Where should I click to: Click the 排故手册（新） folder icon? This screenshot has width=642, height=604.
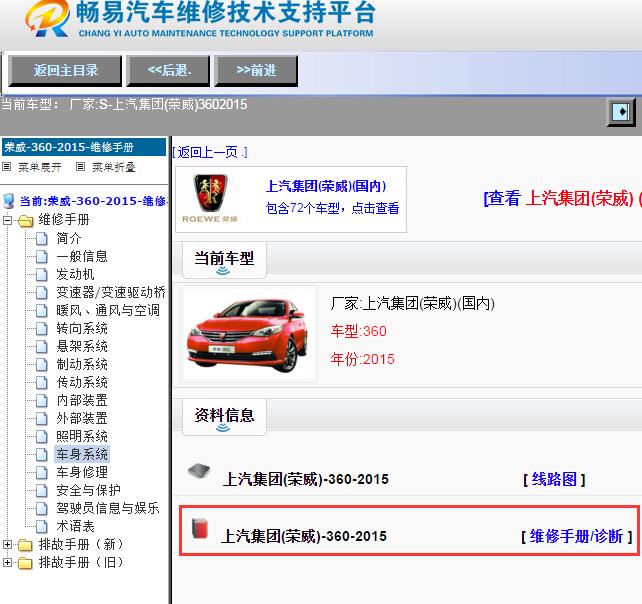25,545
